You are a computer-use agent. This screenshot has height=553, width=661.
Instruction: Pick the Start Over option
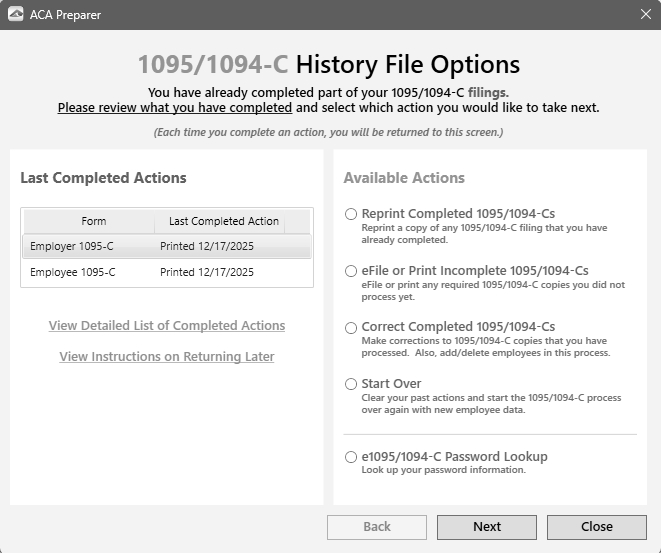pyautogui.click(x=350, y=384)
